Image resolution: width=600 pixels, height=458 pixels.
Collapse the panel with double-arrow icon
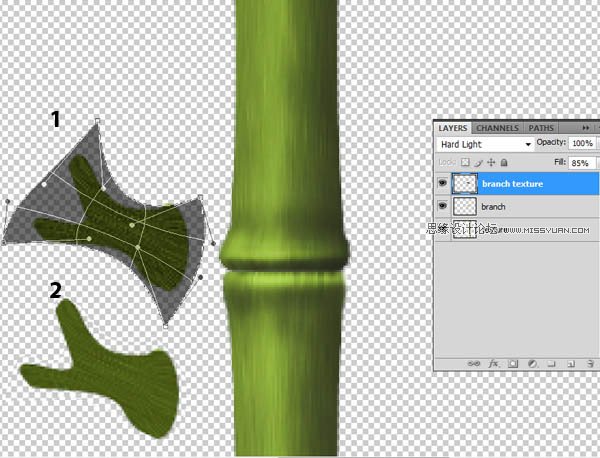(x=585, y=128)
